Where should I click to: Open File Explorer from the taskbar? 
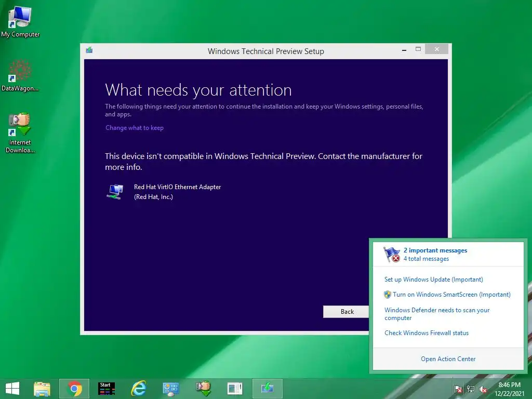click(42, 389)
